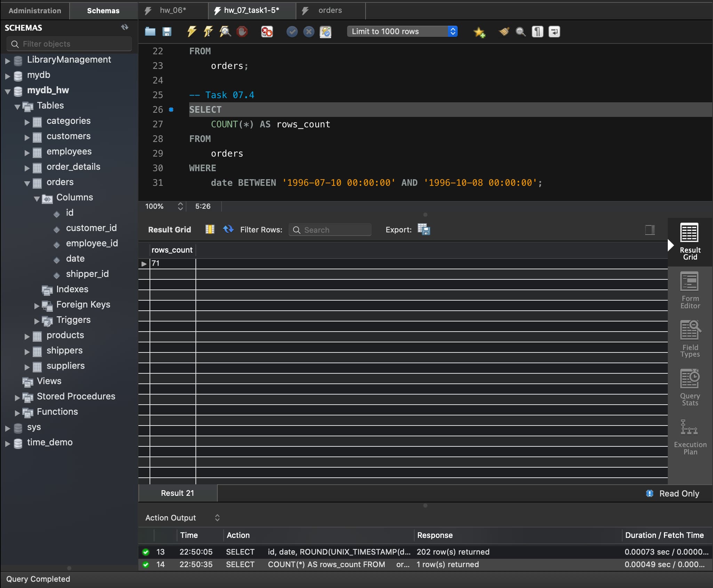The height and width of the screenshot is (588, 713).
Task: Click the beautify query broom icon
Action: 504,32
